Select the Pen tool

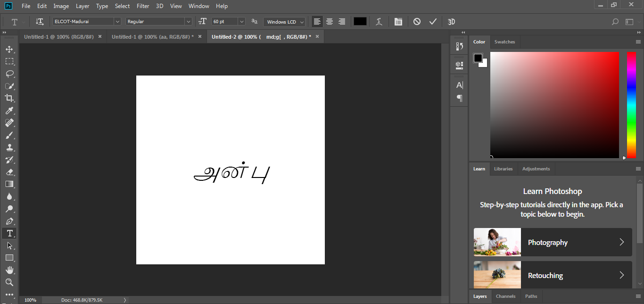click(9, 221)
